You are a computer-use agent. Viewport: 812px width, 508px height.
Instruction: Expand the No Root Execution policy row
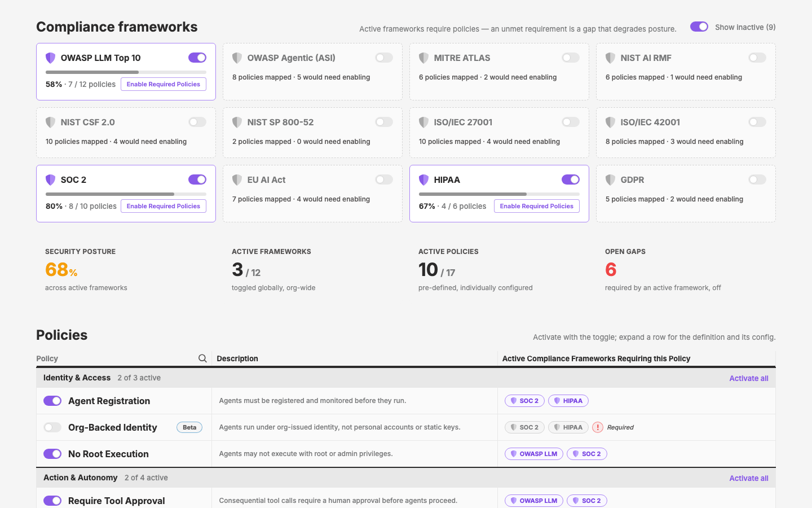point(406,454)
